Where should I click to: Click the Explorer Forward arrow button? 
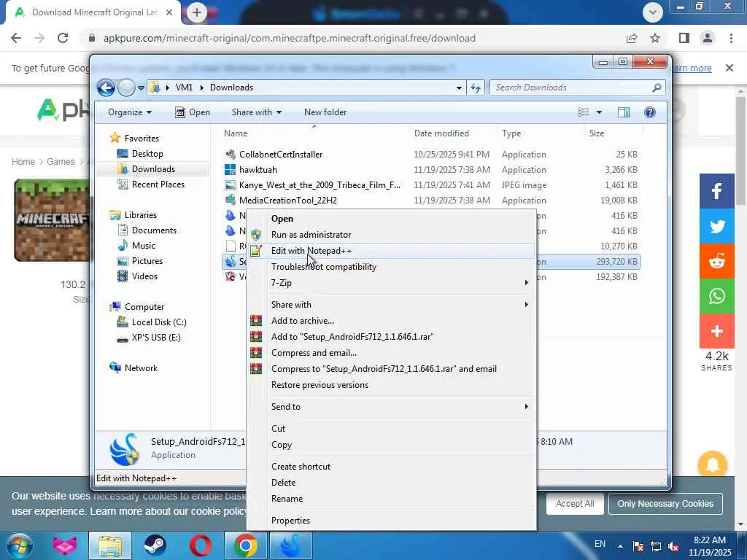(126, 87)
